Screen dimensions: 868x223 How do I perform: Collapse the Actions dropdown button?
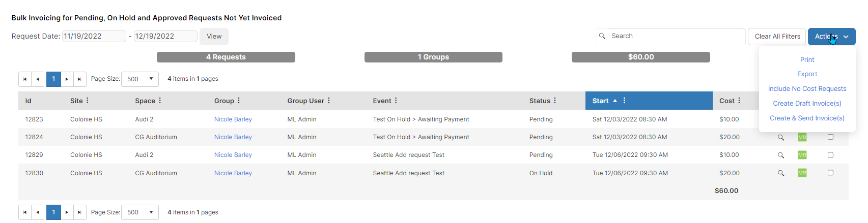pos(831,37)
